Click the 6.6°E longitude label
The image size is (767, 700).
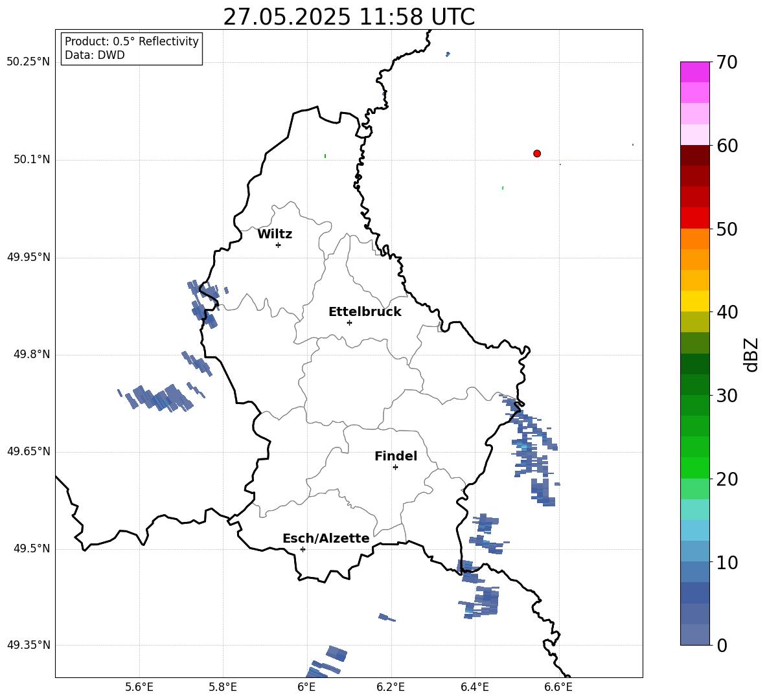pos(558,687)
